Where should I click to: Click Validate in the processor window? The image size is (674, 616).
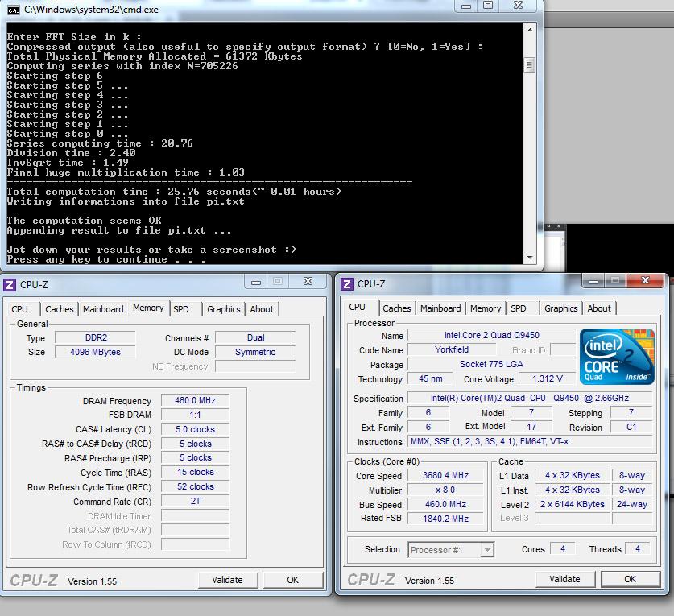coord(564,579)
